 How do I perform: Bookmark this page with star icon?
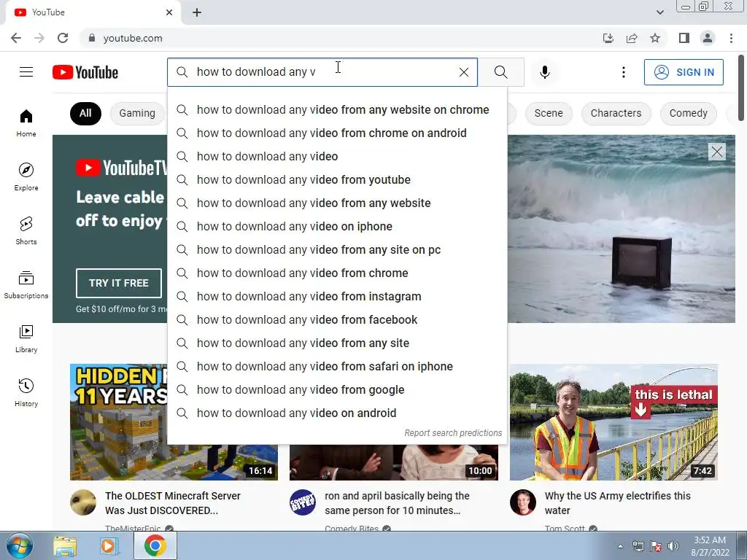[655, 38]
